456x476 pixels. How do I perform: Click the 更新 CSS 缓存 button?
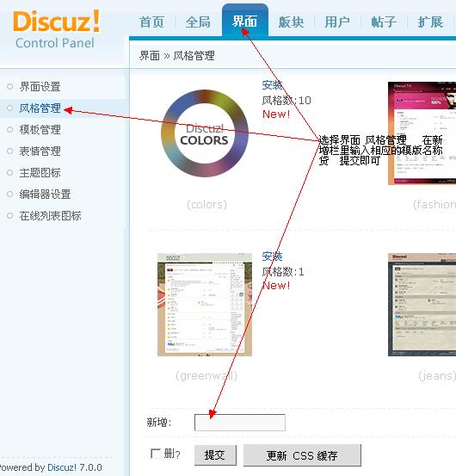pos(302,455)
